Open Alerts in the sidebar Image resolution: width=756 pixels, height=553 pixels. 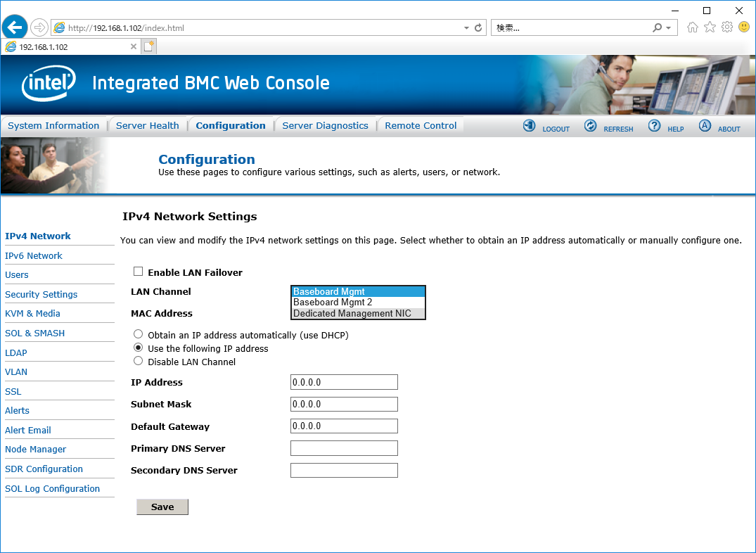(18, 411)
